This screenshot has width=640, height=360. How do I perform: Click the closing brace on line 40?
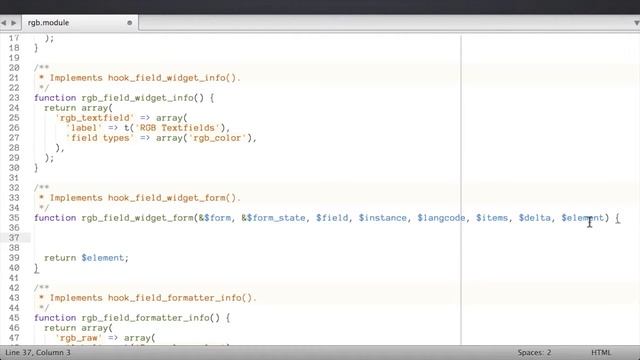click(36, 268)
